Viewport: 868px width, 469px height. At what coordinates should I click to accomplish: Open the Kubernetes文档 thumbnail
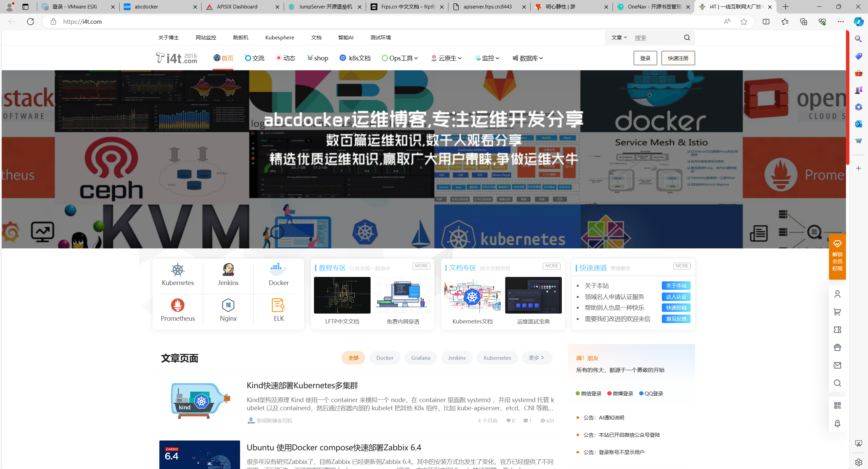(472, 295)
